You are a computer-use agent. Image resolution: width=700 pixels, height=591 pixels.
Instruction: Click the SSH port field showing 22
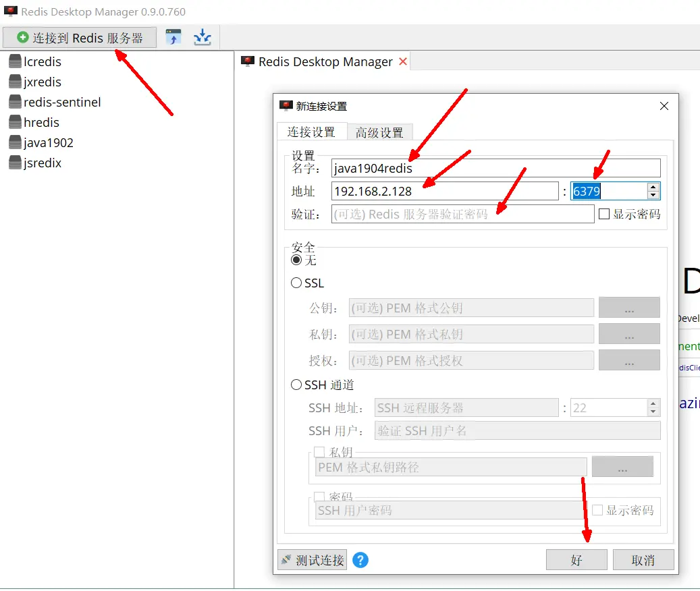608,407
